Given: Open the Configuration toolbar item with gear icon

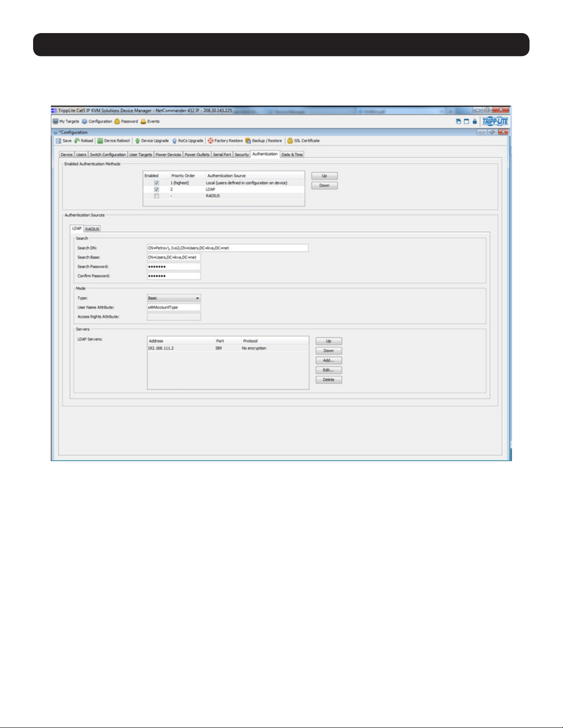Looking at the screenshot, I should 97,122.
